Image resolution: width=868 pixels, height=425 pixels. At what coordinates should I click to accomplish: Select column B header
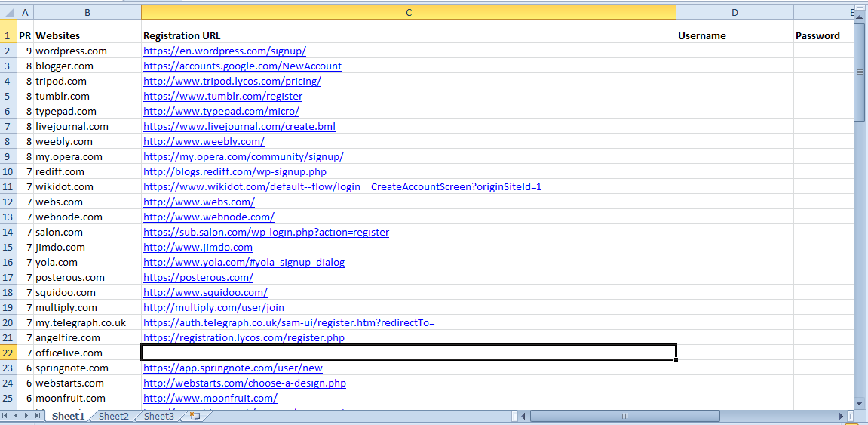[87, 12]
